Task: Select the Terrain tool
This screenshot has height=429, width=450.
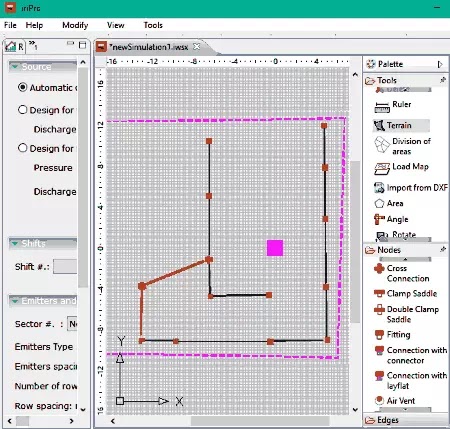Action: [x=401, y=125]
